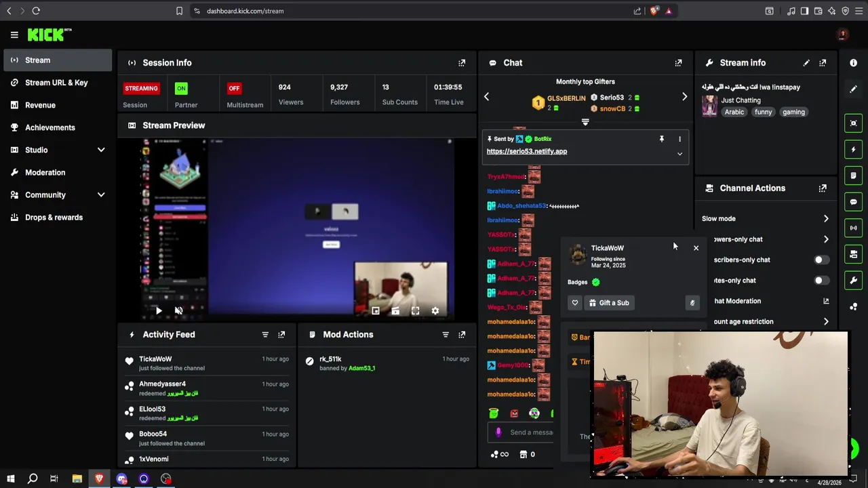
Task: Toggle chat bubble widget in right sidebar
Action: (853, 202)
